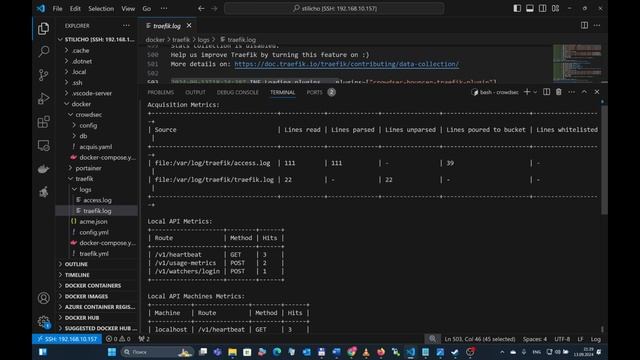Open acme.json in the explorer
Viewport: 640px width, 360px height.
click(93, 221)
